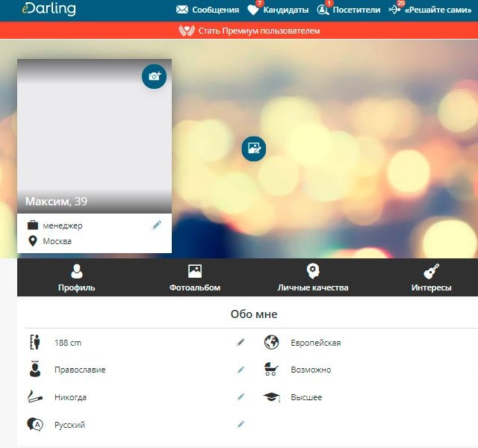478x448 pixels.
Task: Click the add profile photo camera icon
Action: pyautogui.click(x=155, y=76)
